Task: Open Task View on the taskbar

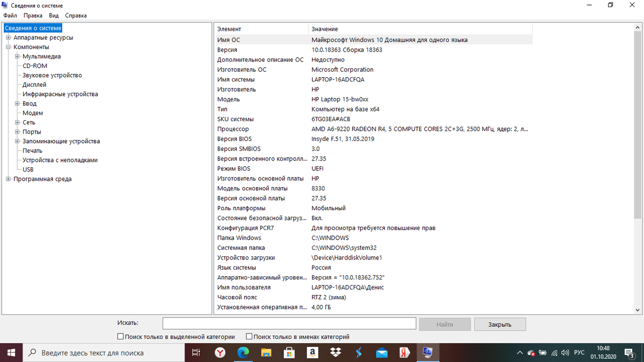Action: pyautogui.click(x=196, y=353)
